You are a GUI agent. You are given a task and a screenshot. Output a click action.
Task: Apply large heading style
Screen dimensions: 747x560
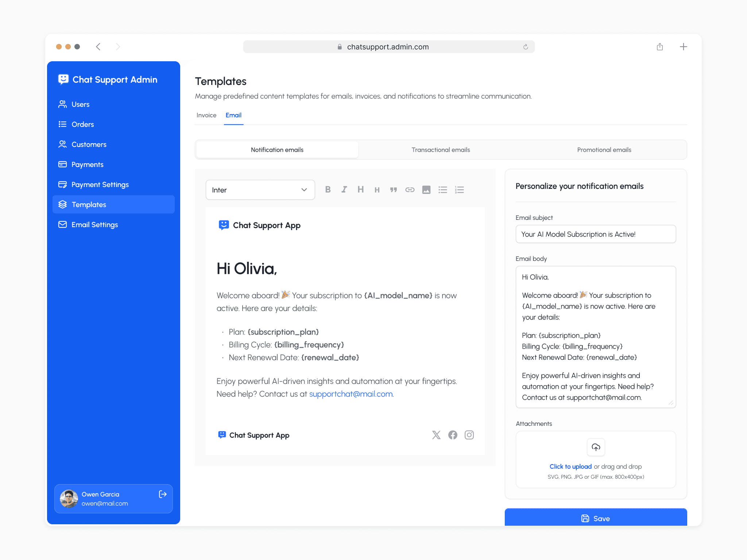[x=360, y=190]
